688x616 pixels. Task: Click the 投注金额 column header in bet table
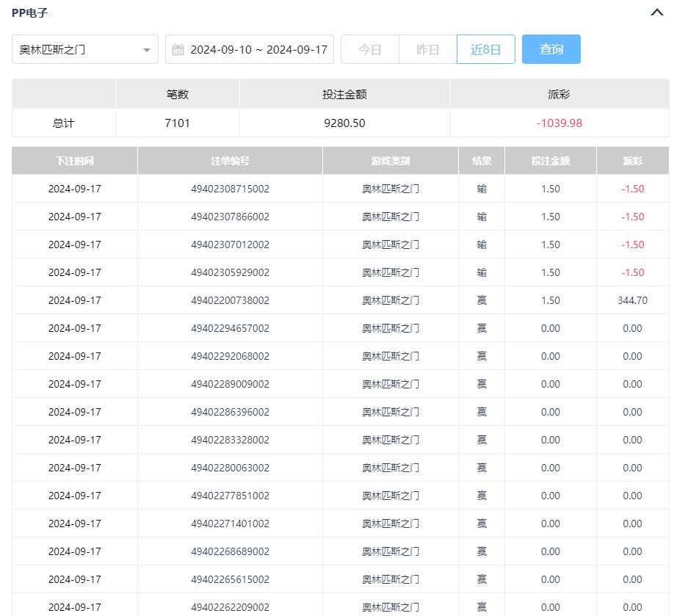[x=550, y=161]
